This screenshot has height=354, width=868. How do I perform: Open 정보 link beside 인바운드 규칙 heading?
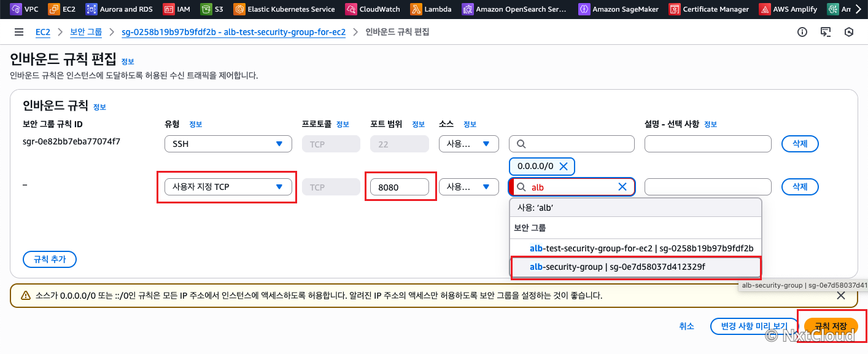pyautogui.click(x=99, y=107)
